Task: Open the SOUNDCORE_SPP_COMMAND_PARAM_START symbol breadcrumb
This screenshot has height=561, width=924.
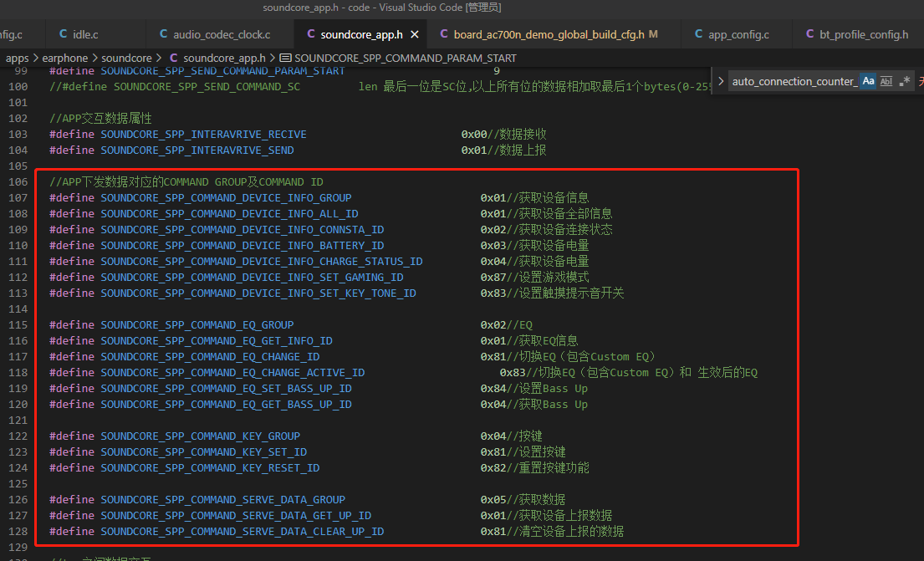Action: click(406, 58)
